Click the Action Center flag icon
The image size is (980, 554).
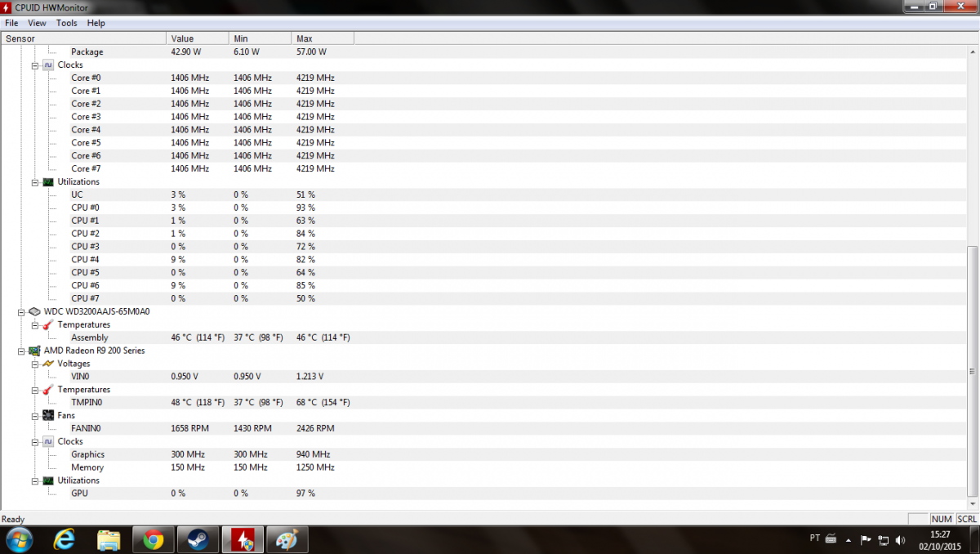coord(866,540)
